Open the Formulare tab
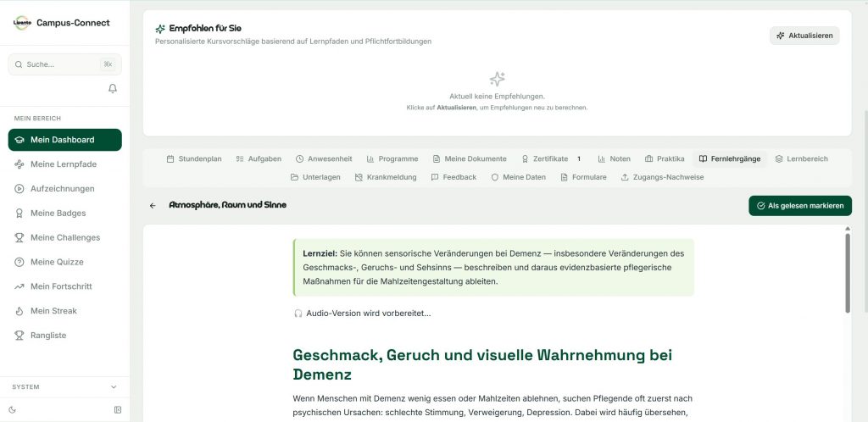The height and width of the screenshot is (422, 868). (583, 177)
